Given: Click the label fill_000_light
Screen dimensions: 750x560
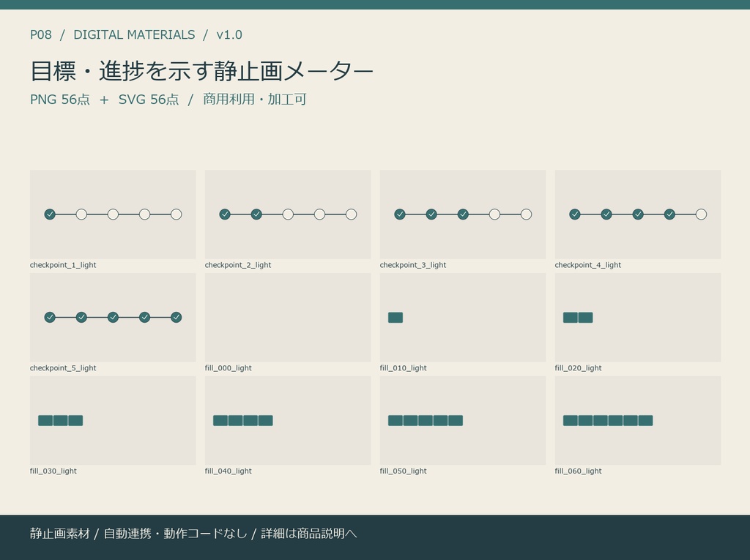Looking at the screenshot, I should (229, 367).
